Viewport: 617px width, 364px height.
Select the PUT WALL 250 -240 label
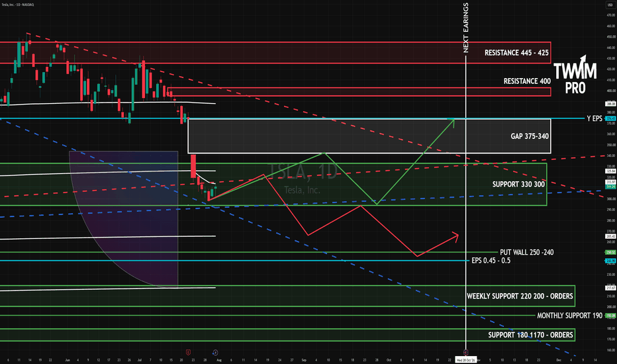coord(526,252)
